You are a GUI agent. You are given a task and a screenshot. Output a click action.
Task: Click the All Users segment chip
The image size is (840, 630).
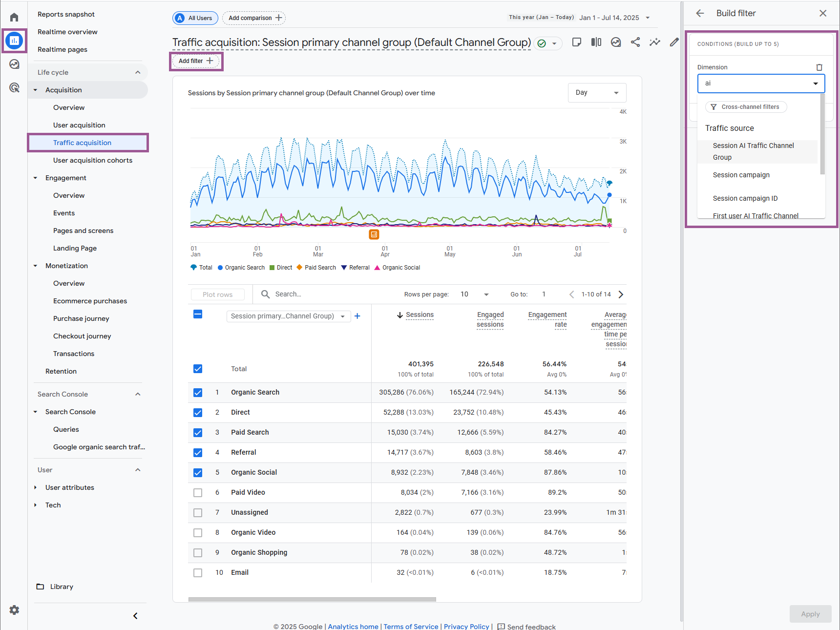pyautogui.click(x=195, y=18)
